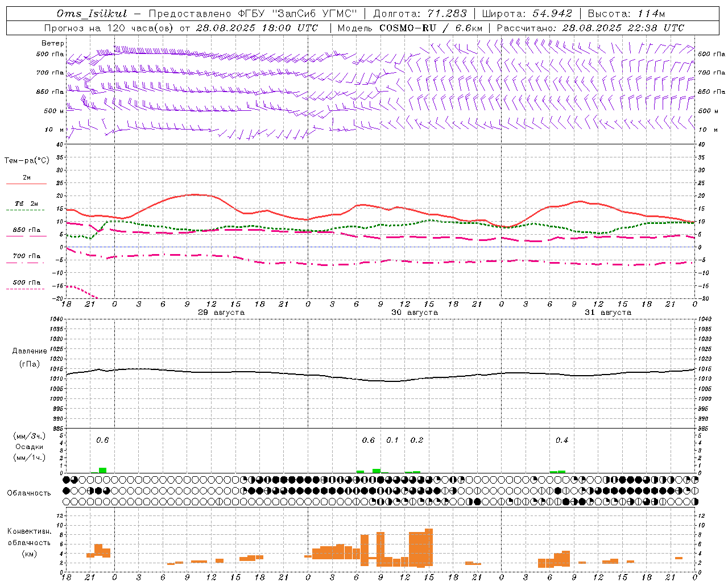
Task: Click "Рассчитано: 28.08.2025 22:38 UTC" text
Action: (x=590, y=28)
